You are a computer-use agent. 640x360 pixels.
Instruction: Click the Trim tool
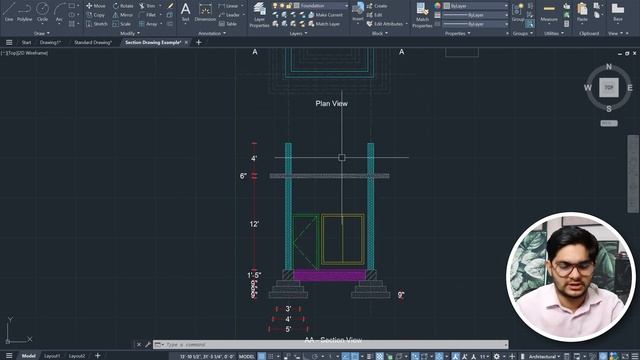pos(147,6)
